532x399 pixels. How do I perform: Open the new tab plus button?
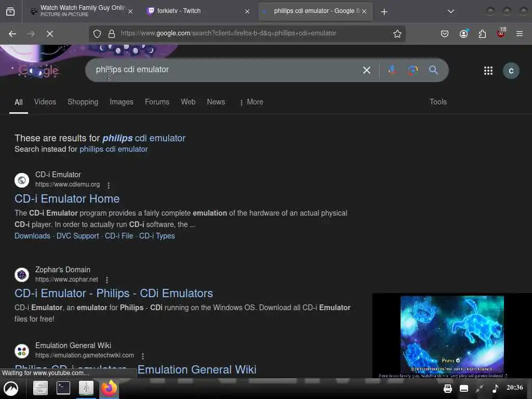[x=384, y=12]
